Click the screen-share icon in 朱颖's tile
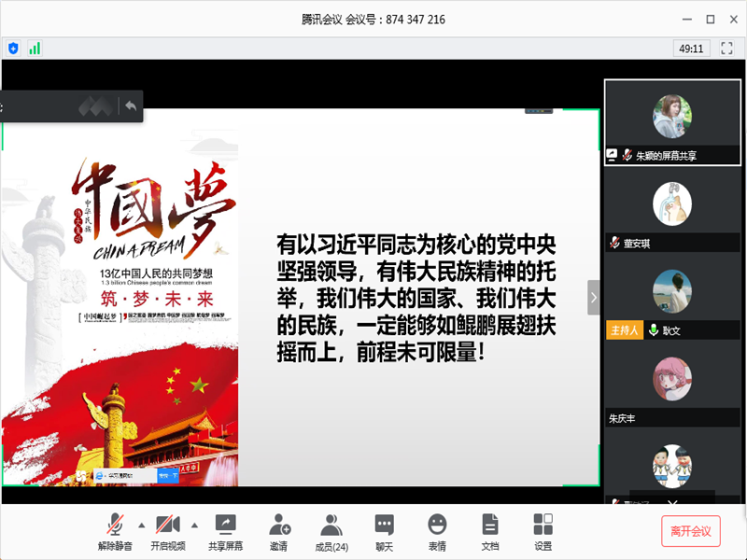The height and width of the screenshot is (560, 747). click(x=612, y=155)
